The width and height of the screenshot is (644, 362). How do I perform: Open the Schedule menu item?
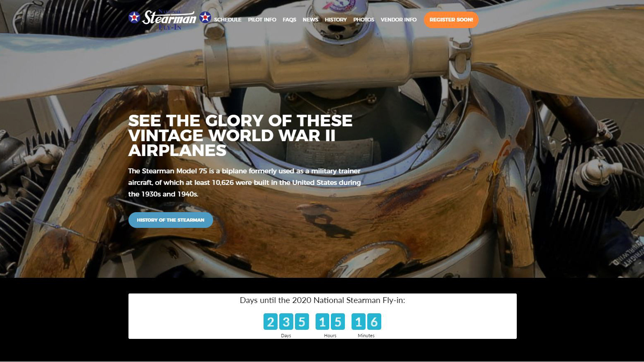pyautogui.click(x=228, y=20)
